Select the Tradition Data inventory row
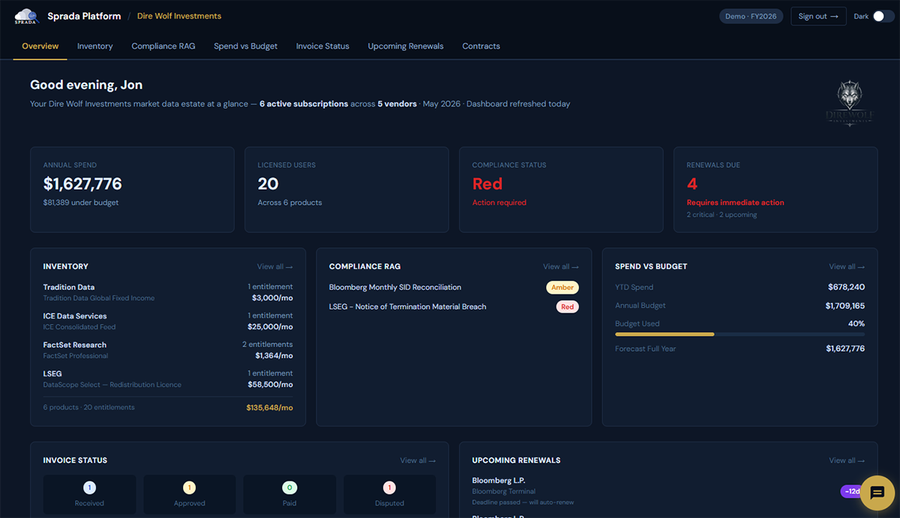 coord(168,292)
